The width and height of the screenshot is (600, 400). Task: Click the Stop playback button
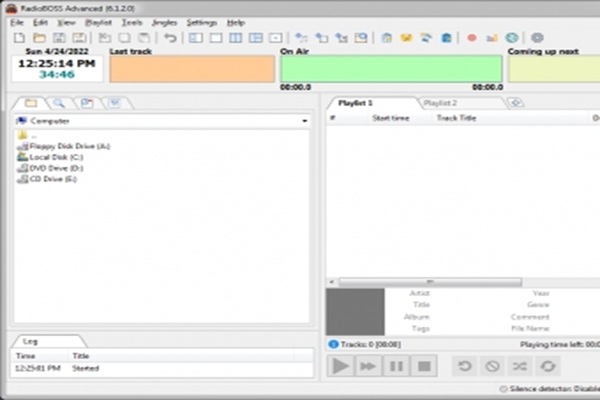point(424,367)
